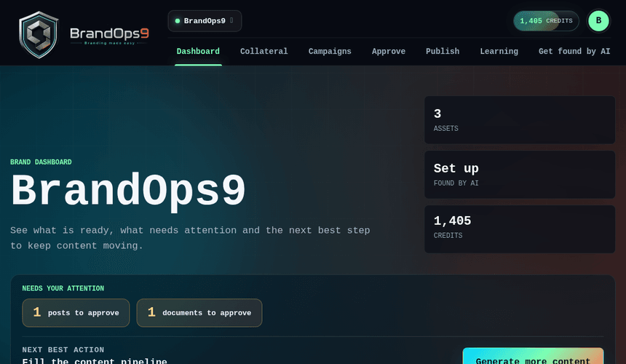Open the Set up Found by AI card
Image resolution: width=626 pixels, height=364 pixels.
pyautogui.click(x=520, y=175)
